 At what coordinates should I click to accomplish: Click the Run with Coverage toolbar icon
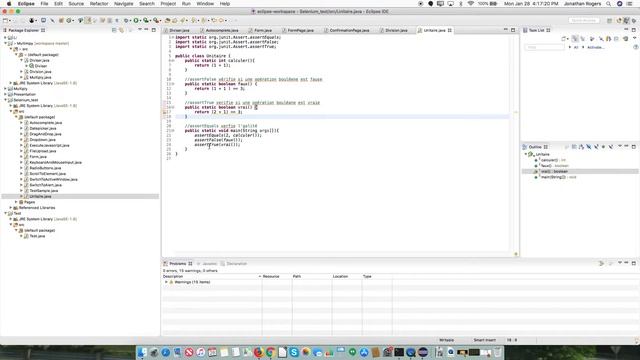146,20
